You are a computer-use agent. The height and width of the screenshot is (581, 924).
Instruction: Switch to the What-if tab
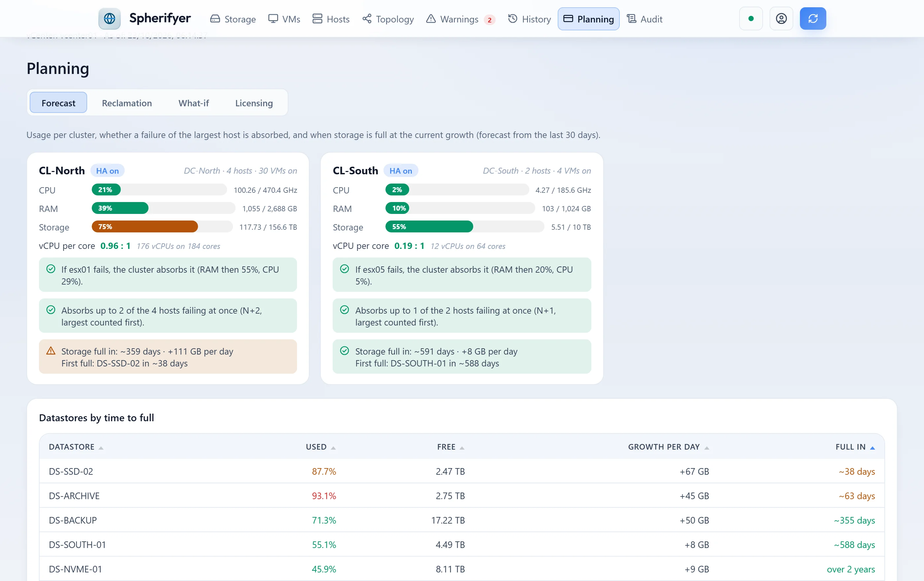tap(193, 103)
